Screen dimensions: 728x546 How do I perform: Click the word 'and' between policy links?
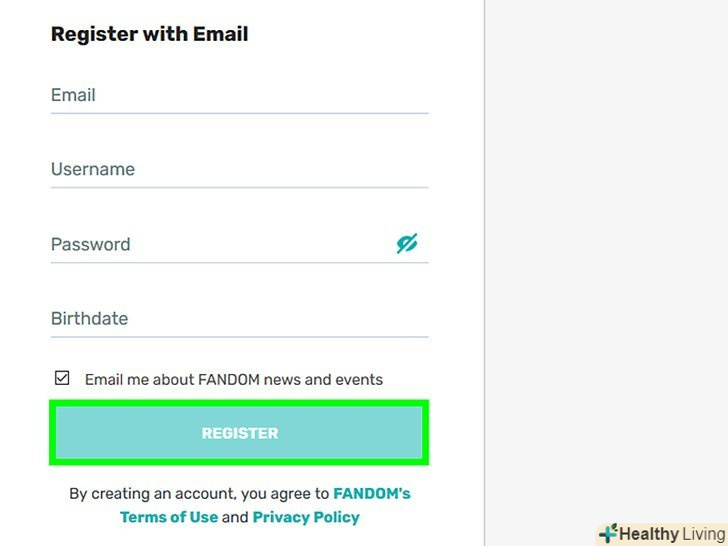235,518
